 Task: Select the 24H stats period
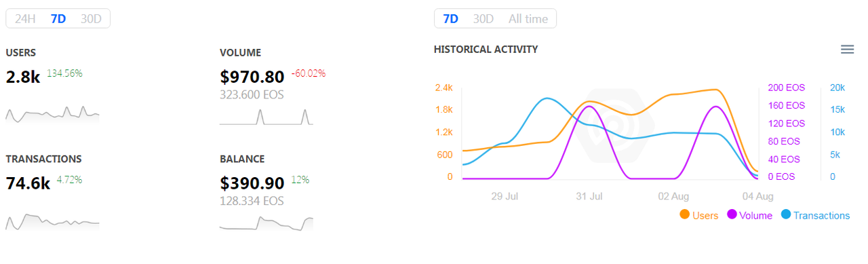[x=25, y=19]
